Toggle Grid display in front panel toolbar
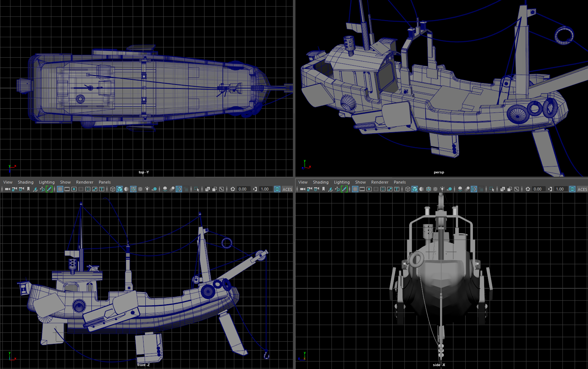The height and width of the screenshot is (369, 588). (x=60, y=189)
